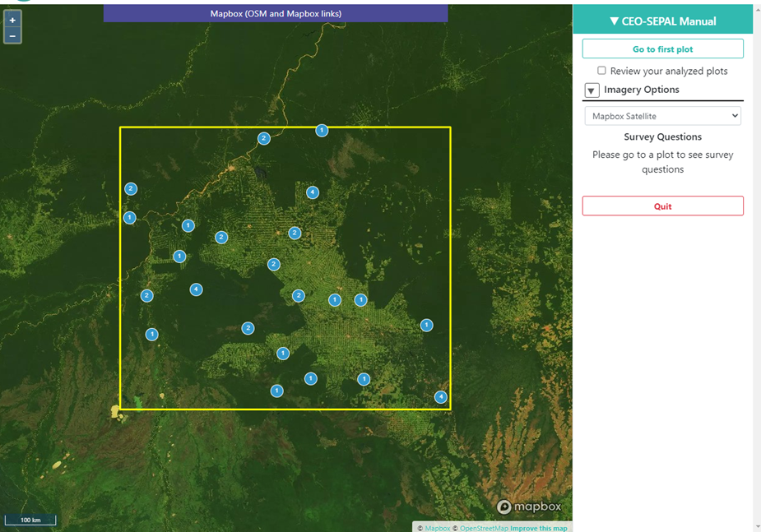Click the Go to first plot button

[x=662, y=49]
